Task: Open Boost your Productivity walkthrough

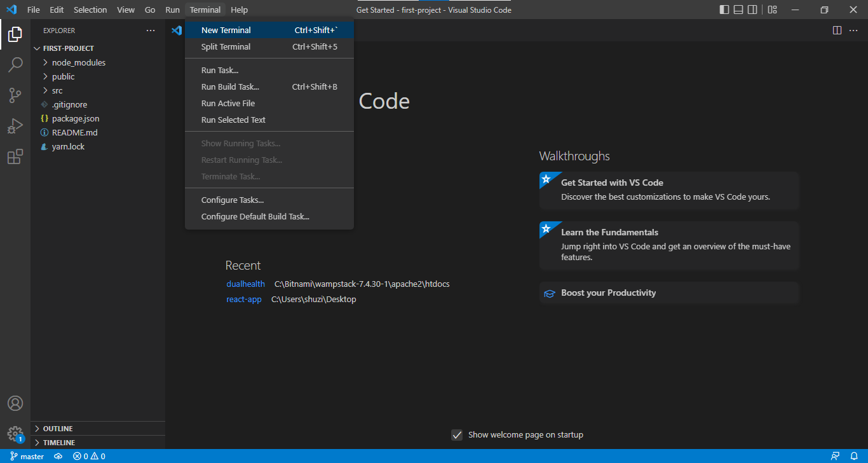Action: [669, 293]
